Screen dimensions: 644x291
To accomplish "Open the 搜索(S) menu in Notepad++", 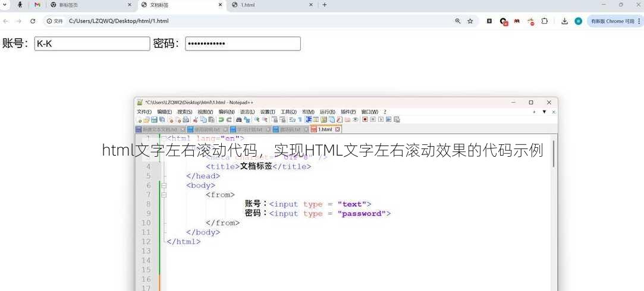I will [x=185, y=112].
